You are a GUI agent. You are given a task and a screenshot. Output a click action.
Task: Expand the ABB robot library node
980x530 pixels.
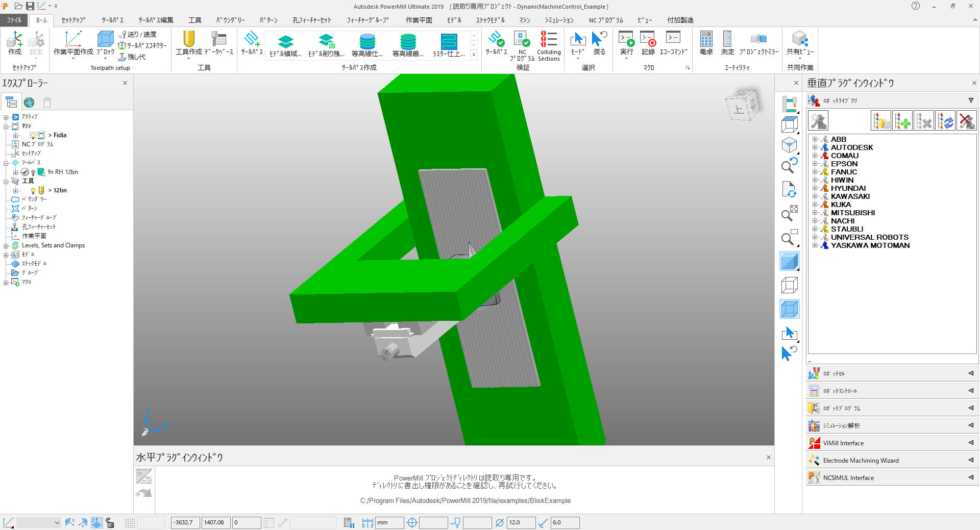(x=815, y=139)
